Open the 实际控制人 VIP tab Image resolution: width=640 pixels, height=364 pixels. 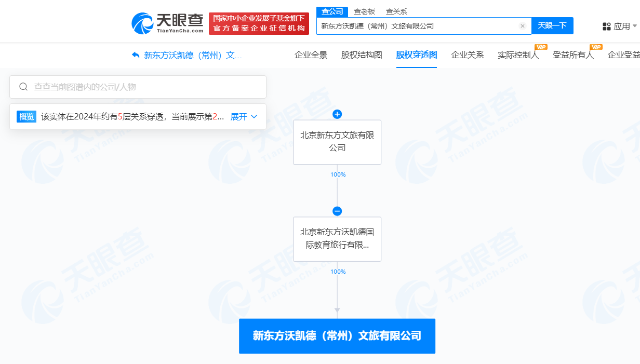pyautogui.click(x=518, y=55)
